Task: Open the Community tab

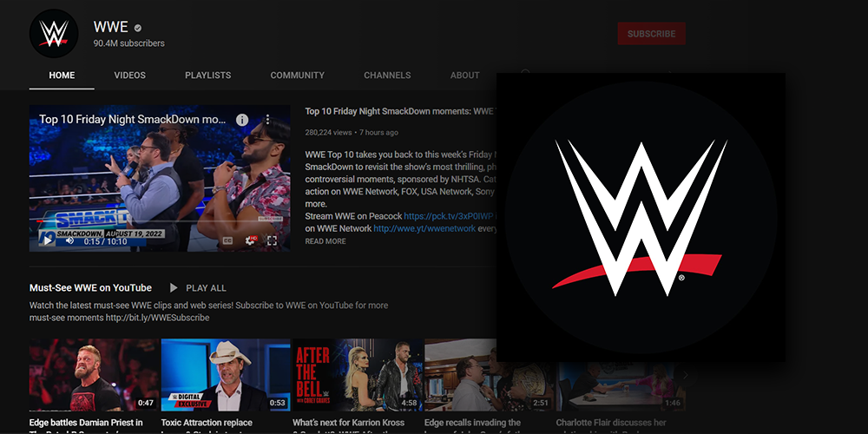Action: pos(297,76)
